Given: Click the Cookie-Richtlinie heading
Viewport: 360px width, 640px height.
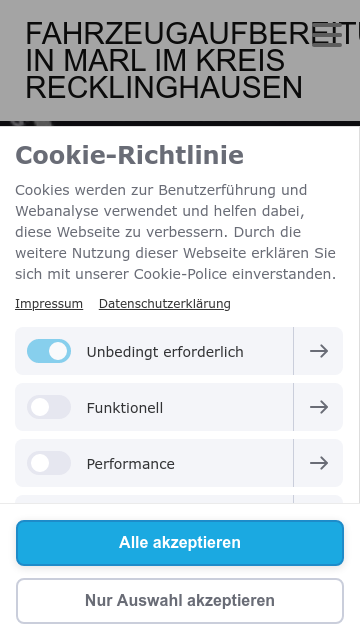Looking at the screenshot, I should point(129,155).
